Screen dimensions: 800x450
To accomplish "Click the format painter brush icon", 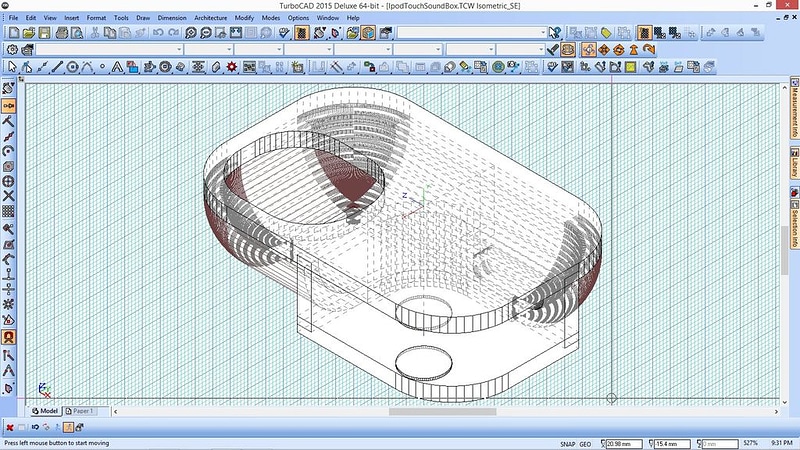I will (553, 49).
